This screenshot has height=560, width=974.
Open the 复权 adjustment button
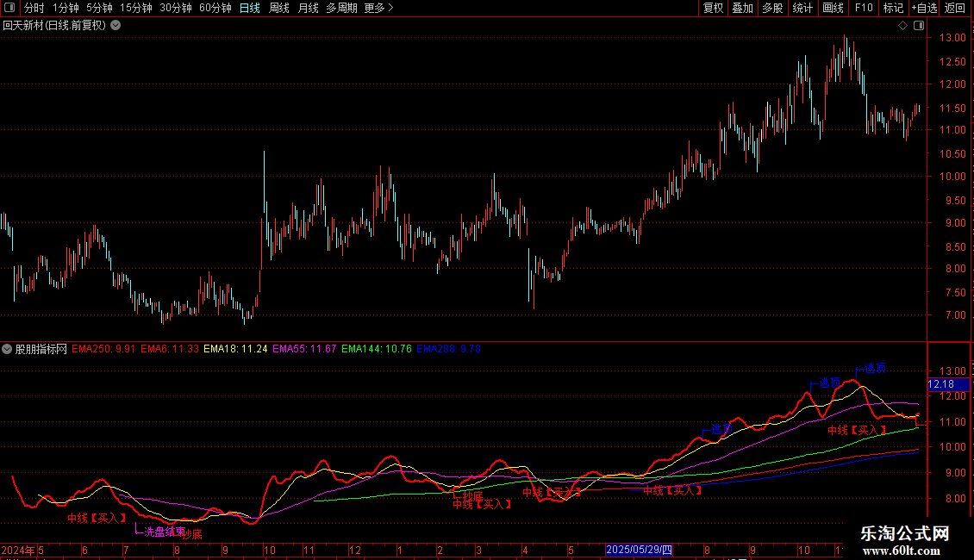click(x=713, y=8)
